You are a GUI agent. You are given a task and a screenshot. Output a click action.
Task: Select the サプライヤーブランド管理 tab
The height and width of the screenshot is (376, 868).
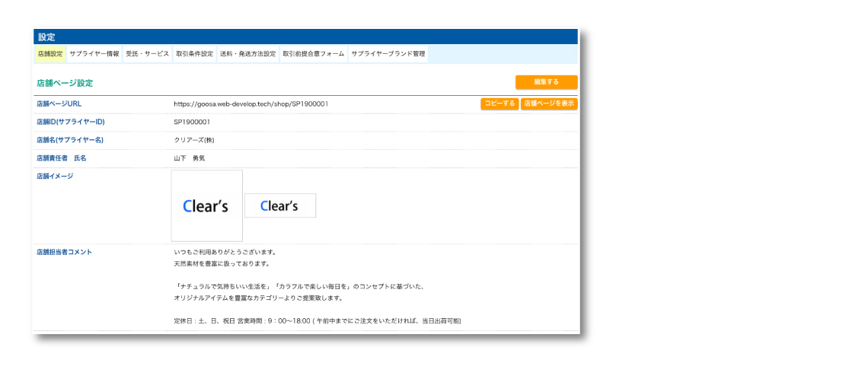tap(388, 54)
